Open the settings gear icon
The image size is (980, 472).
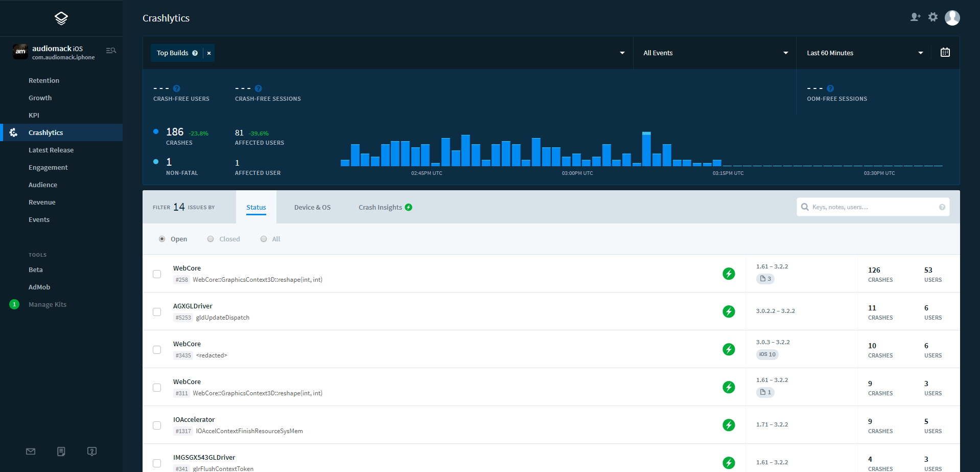933,17
